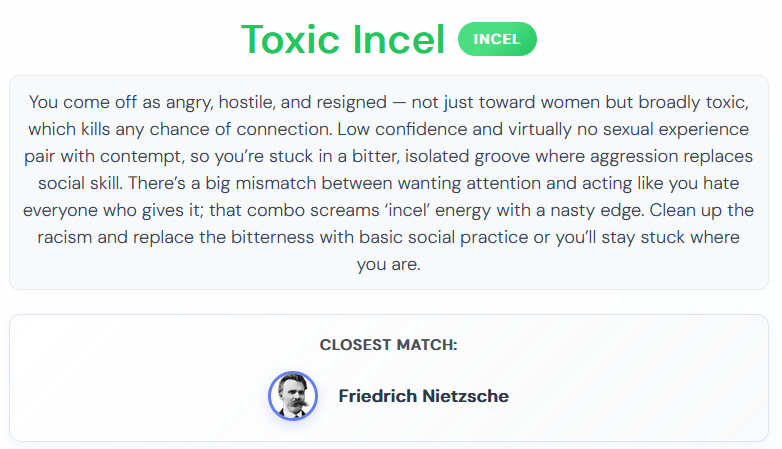Click the final line "you are."
This screenshot has width=782, height=449.
[x=389, y=264]
